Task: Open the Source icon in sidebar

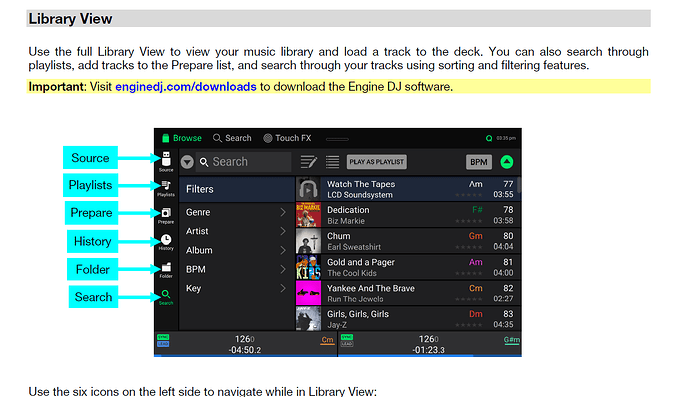Action: pos(166,161)
